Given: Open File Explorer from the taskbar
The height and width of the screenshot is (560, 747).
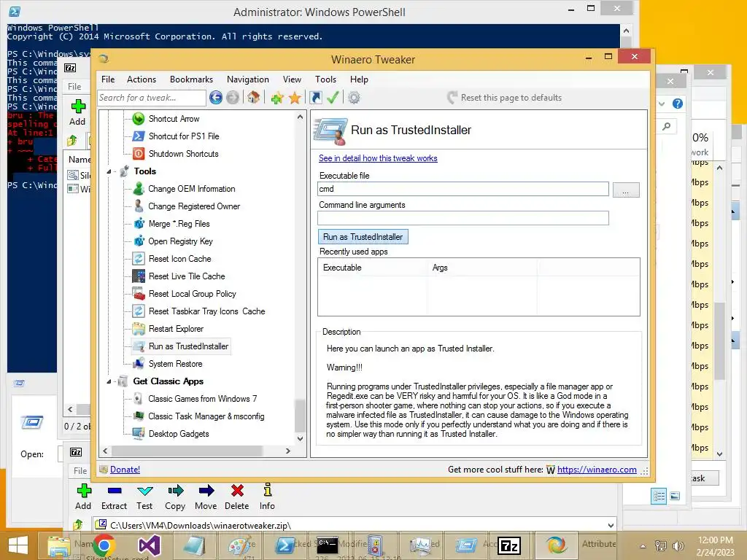Looking at the screenshot, I should (59, 545).
